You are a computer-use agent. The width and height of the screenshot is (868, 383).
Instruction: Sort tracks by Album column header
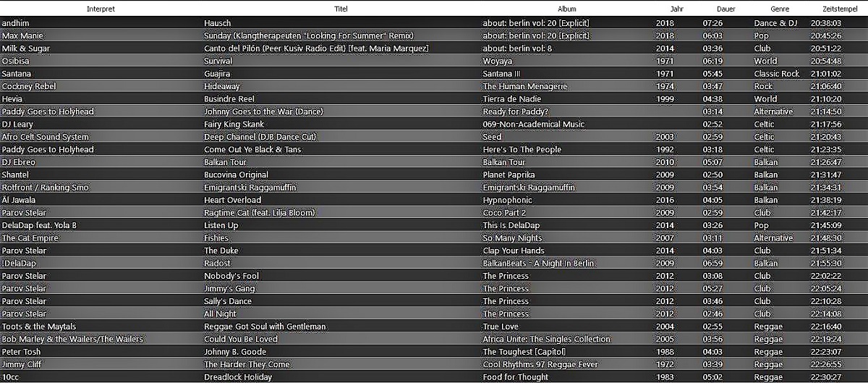coord(566,9)
